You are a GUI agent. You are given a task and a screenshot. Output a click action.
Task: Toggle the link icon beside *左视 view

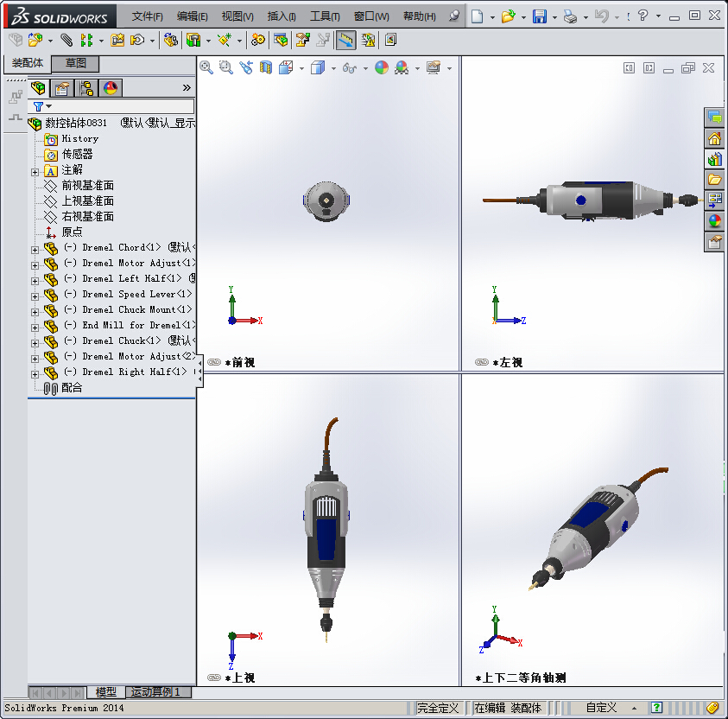pyautogui.click(x=482, y=362)
